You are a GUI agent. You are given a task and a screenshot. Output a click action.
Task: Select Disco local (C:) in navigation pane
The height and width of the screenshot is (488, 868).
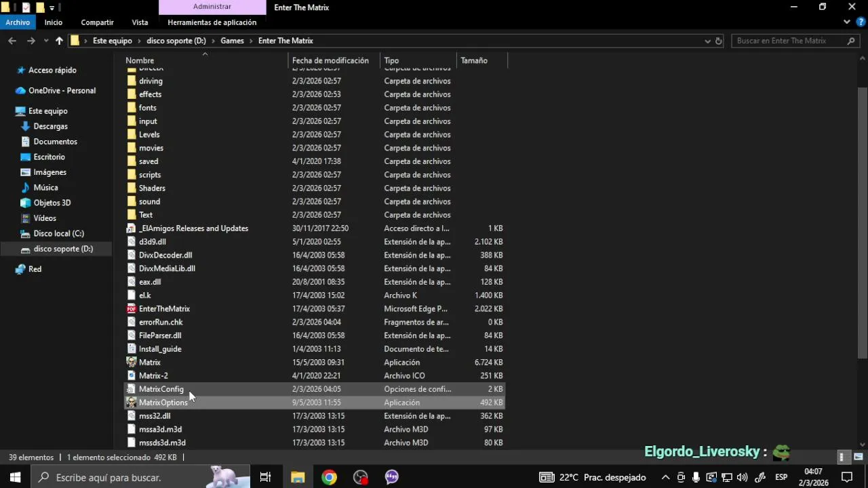click(x=59, y=233)
